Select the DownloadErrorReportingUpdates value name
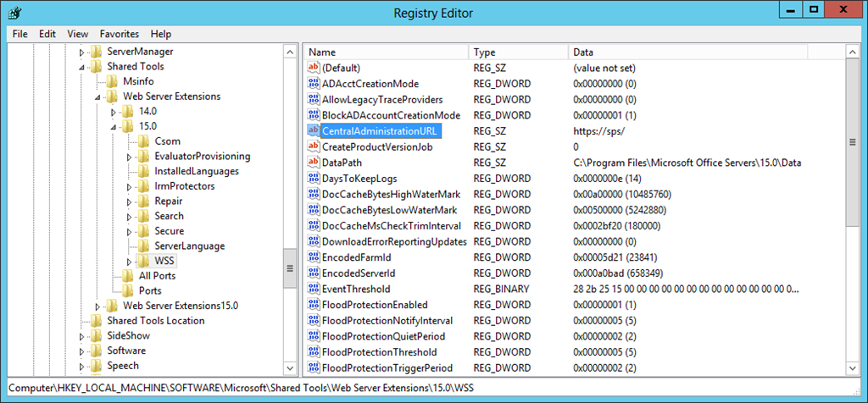868x403 pixels. [x=394, y=241]
